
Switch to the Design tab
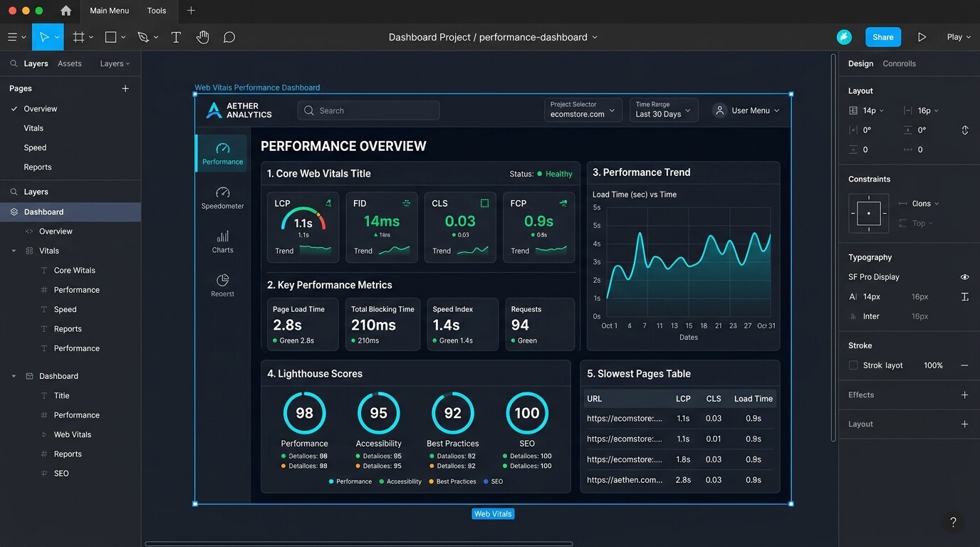(860, 63)
